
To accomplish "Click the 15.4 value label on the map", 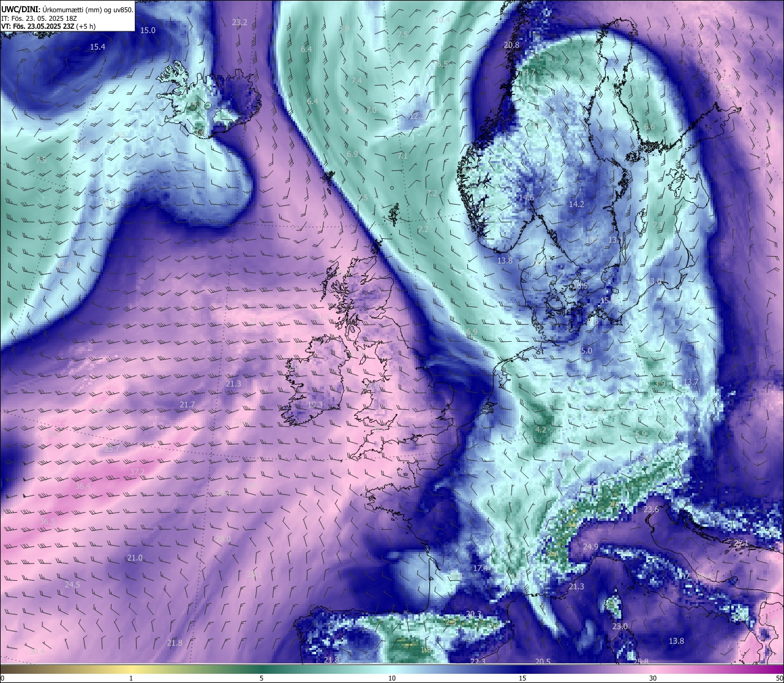I will pyautogui.click(x=97, y=47).
